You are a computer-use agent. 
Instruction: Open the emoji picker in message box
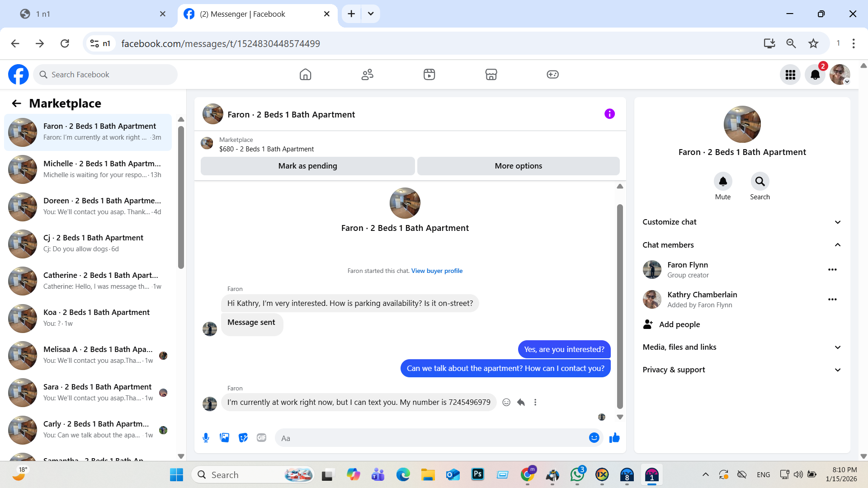pos(594,437)
